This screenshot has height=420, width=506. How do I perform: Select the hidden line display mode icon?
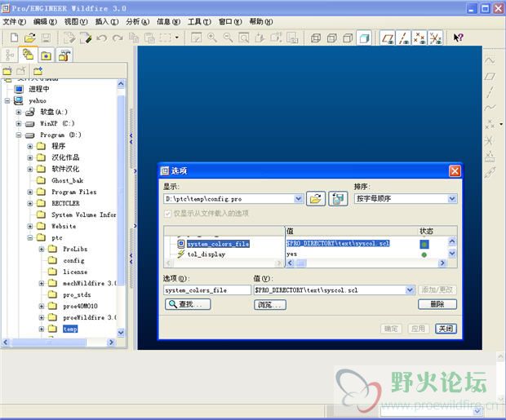click(x=331, y=38)
